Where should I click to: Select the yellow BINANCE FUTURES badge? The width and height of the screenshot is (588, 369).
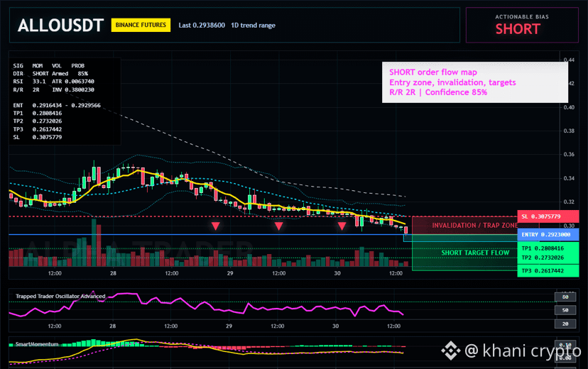pos(141,25)
